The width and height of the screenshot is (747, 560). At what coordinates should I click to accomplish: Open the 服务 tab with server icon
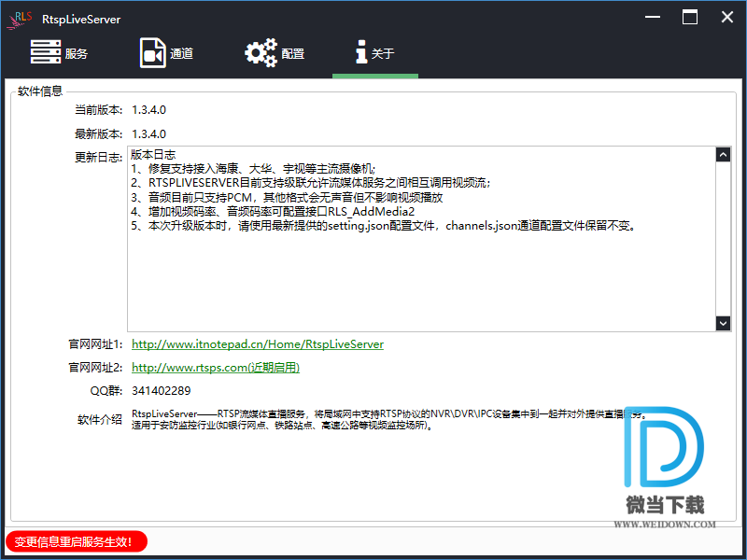point(60,53)
